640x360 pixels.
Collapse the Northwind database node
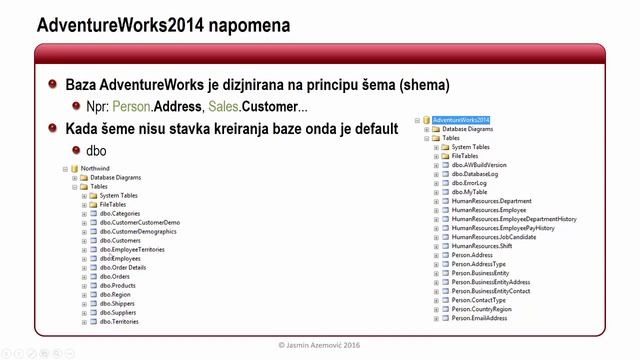[x=65, y=169]
